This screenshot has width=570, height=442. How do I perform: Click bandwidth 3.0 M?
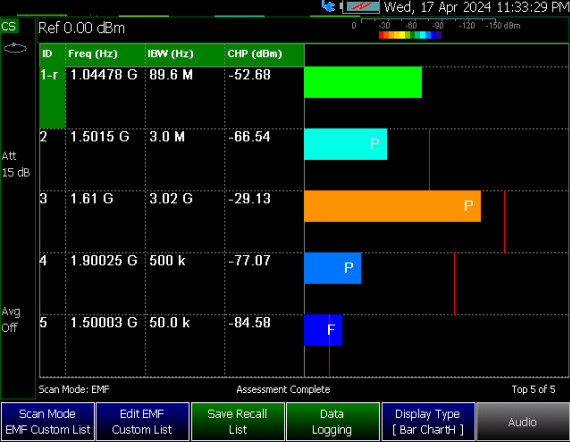(x=167, y=137)
